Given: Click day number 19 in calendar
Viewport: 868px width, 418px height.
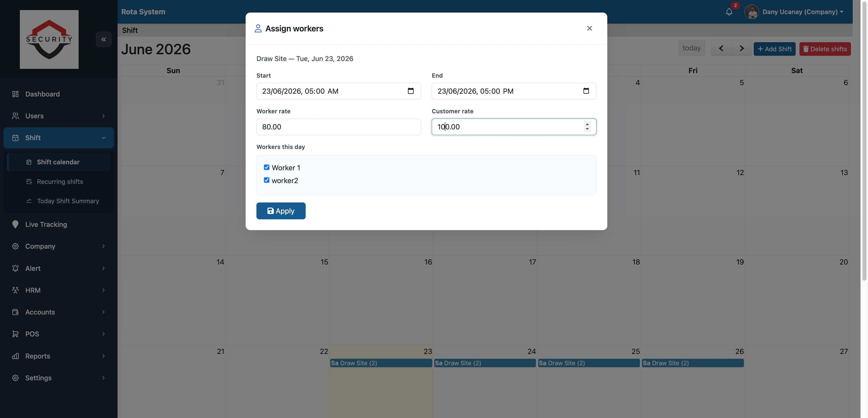Looking at the screenshot, I should [740, 262].
